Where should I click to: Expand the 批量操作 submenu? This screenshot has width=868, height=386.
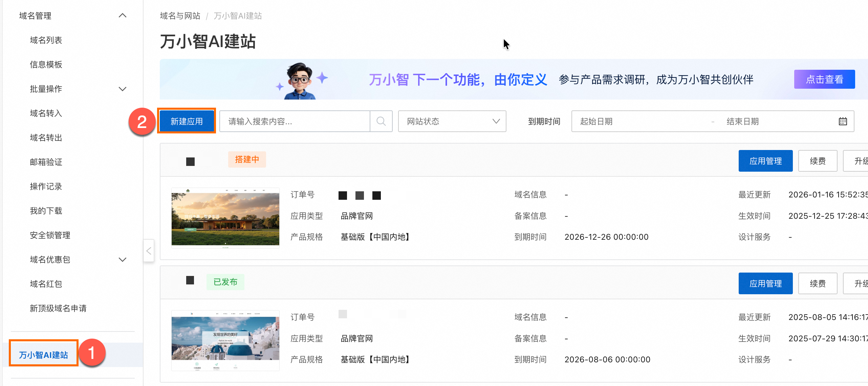123,89
